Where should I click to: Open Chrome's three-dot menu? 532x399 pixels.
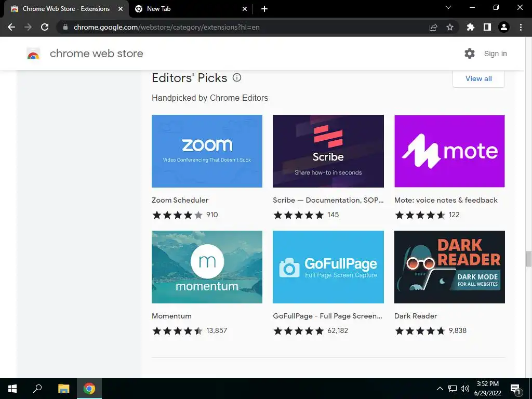coord(521,27)
